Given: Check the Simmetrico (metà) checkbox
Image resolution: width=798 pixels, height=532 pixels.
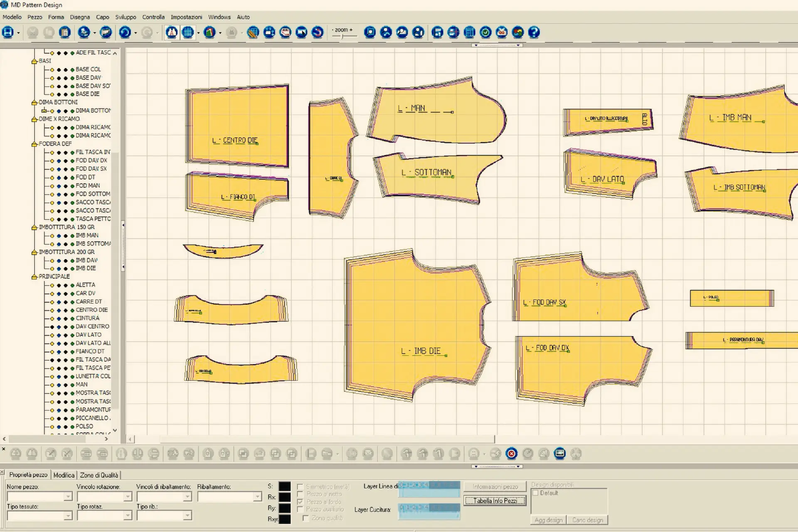Looking at the screenshot, I should 300,486.
